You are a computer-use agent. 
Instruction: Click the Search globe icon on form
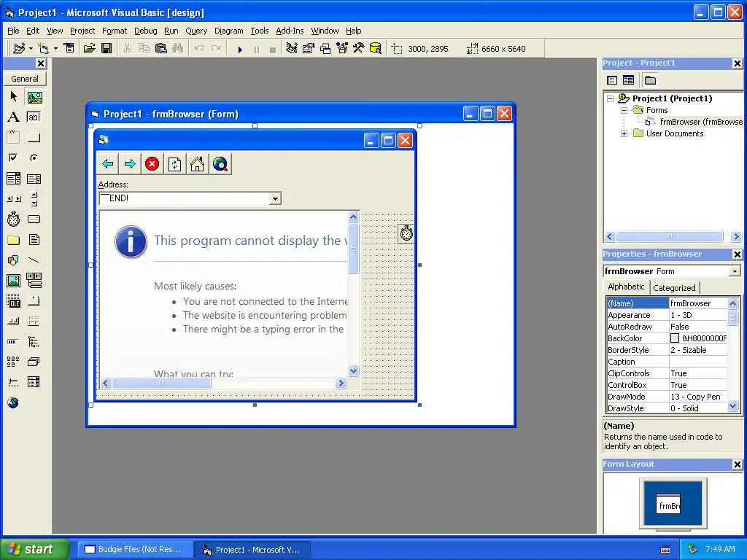click(220, 164)
